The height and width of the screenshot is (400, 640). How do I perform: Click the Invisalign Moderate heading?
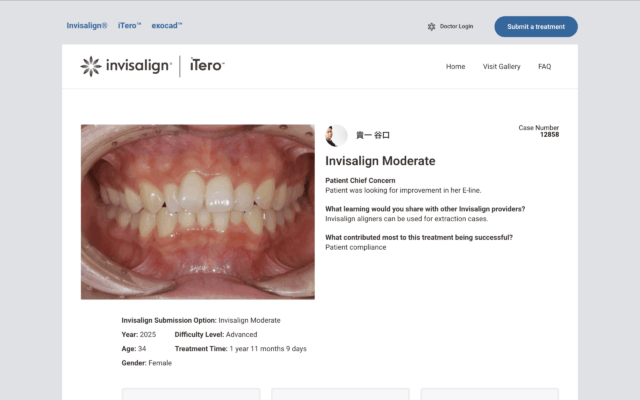pos(380,161)
